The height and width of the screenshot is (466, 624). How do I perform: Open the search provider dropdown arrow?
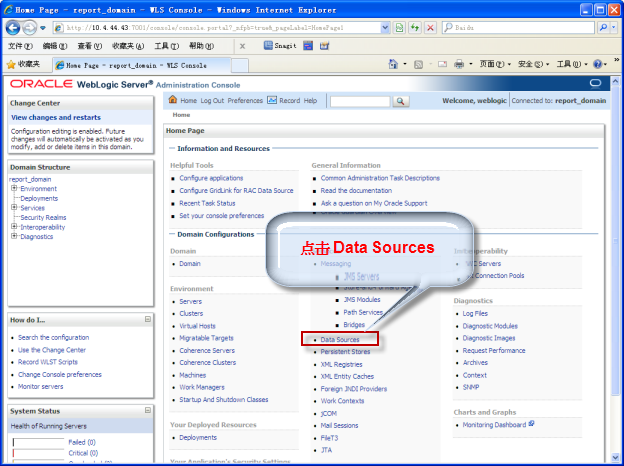point(614,27)
